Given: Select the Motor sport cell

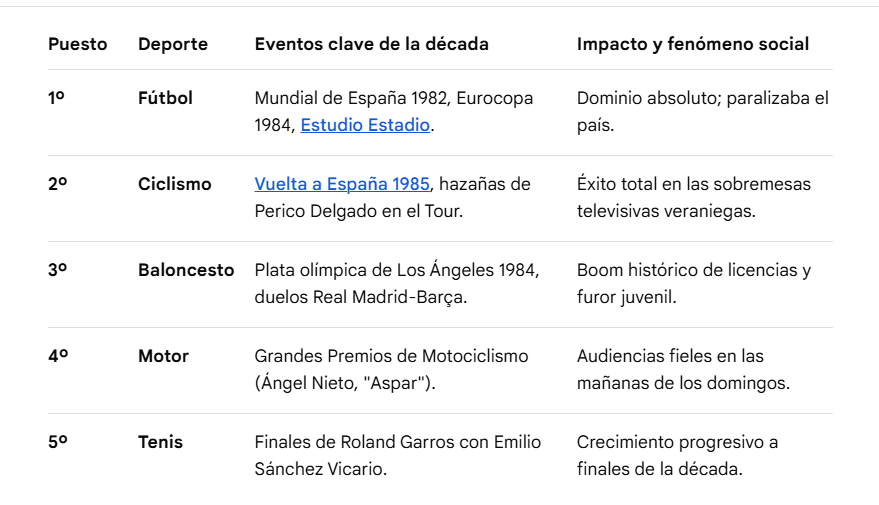Looking at the screenshot, I should point(164,356).
